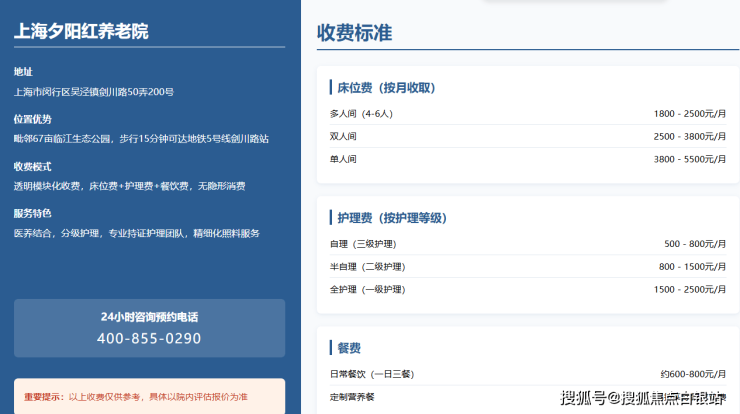Click the 重要提示 notice box

[x=150, y=397]
